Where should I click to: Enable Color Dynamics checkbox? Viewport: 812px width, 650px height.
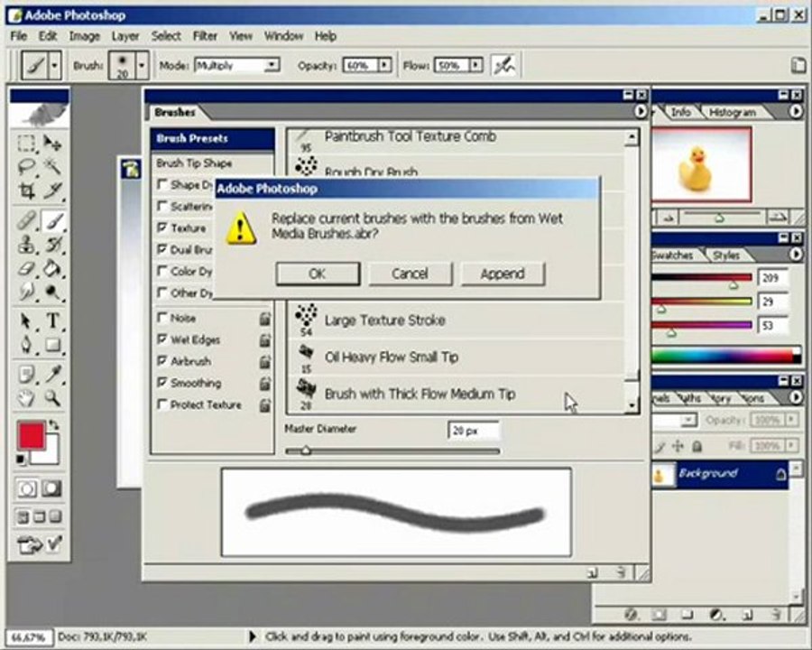click(162, 271)
